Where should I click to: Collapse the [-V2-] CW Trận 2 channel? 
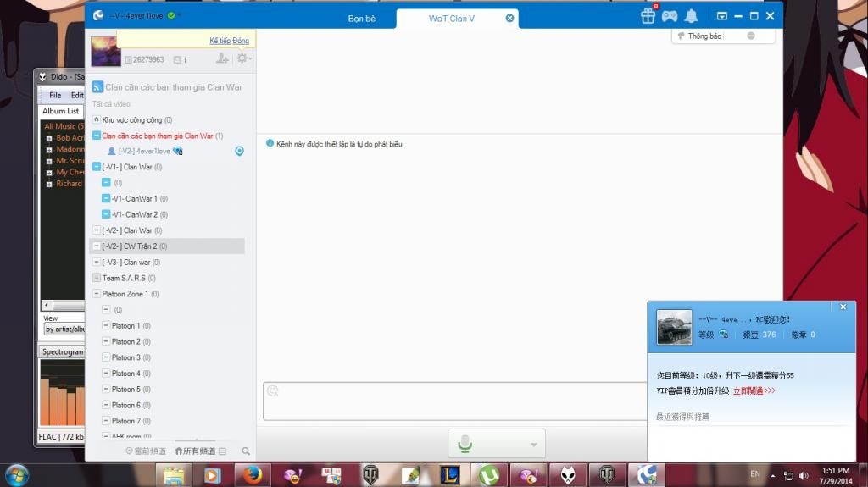(97, 246)
